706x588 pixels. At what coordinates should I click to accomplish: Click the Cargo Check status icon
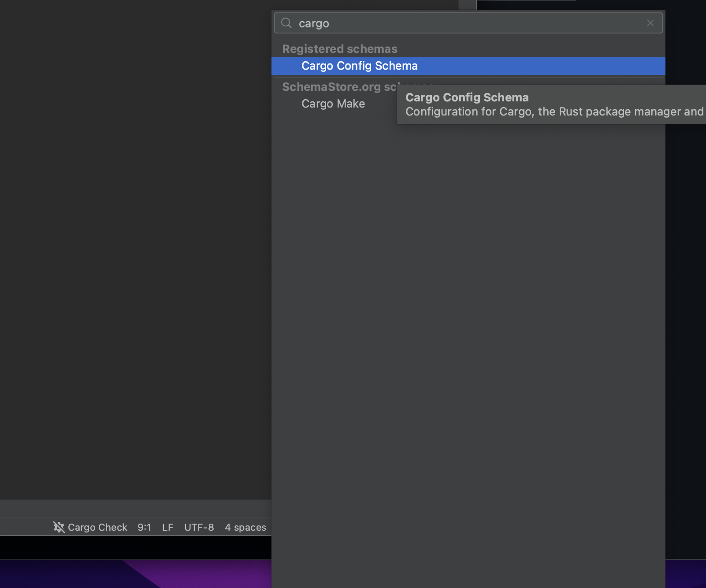tap(59, 527)
